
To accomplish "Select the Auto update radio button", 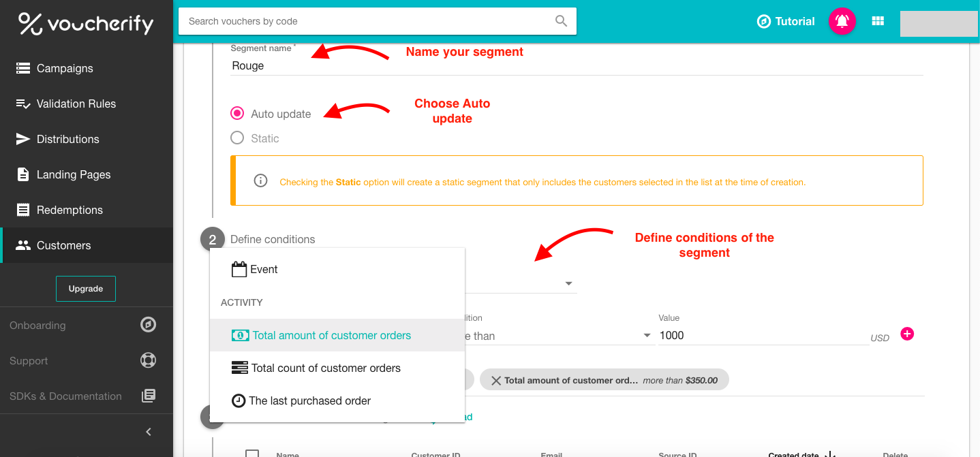I will coord(237,114).
